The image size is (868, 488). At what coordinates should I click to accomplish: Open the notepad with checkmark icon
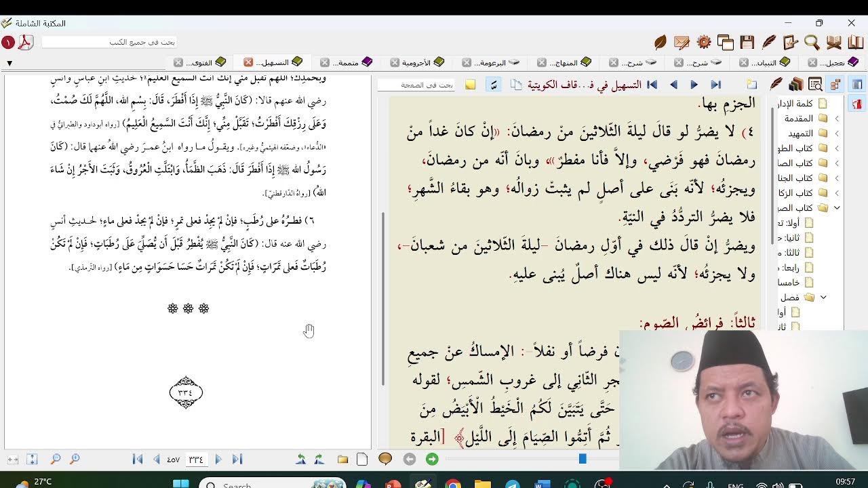[790, 42]
